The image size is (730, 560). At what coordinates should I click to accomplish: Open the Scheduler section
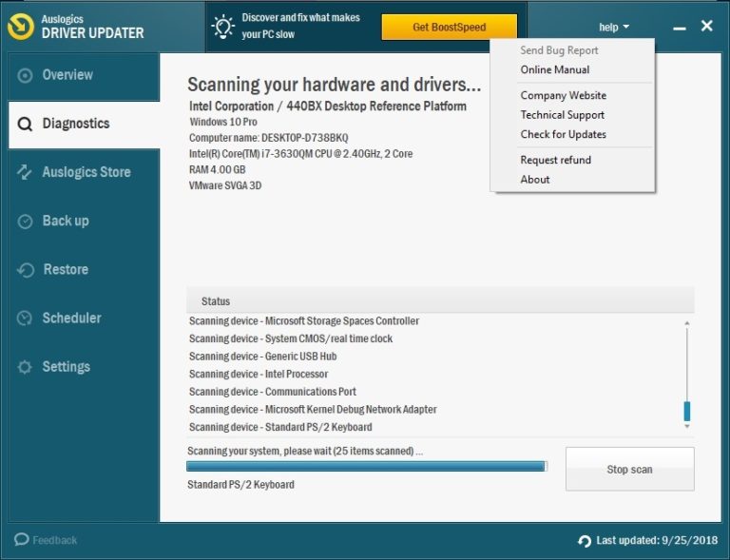coord(85,319)
